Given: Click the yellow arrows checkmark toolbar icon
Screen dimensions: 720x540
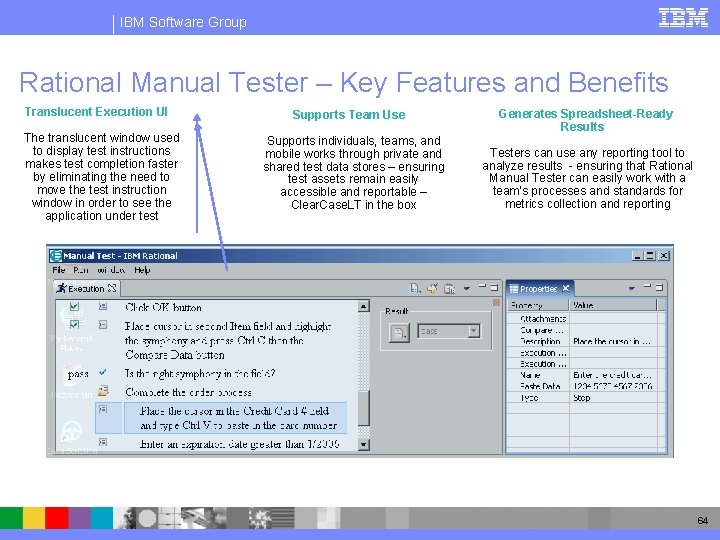Looking at the screenshot, I should pyautogui.click(x=432, y=288).
